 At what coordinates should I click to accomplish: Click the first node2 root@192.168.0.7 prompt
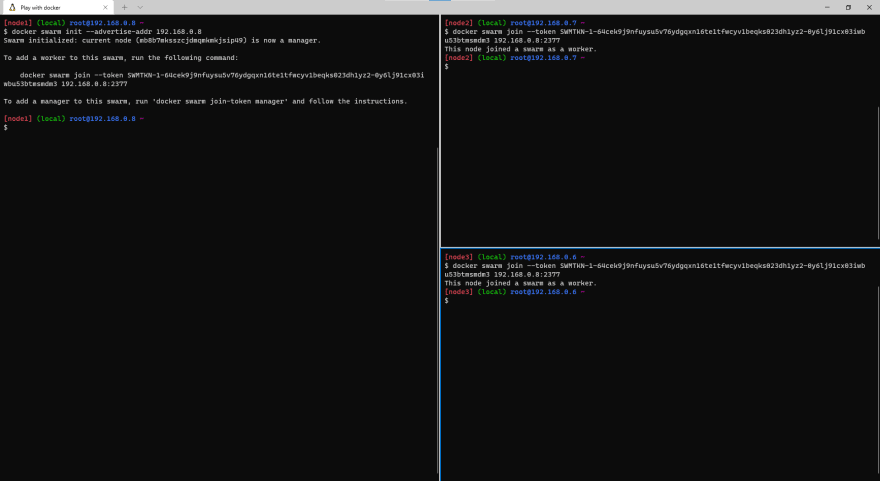tap(515, 23)
